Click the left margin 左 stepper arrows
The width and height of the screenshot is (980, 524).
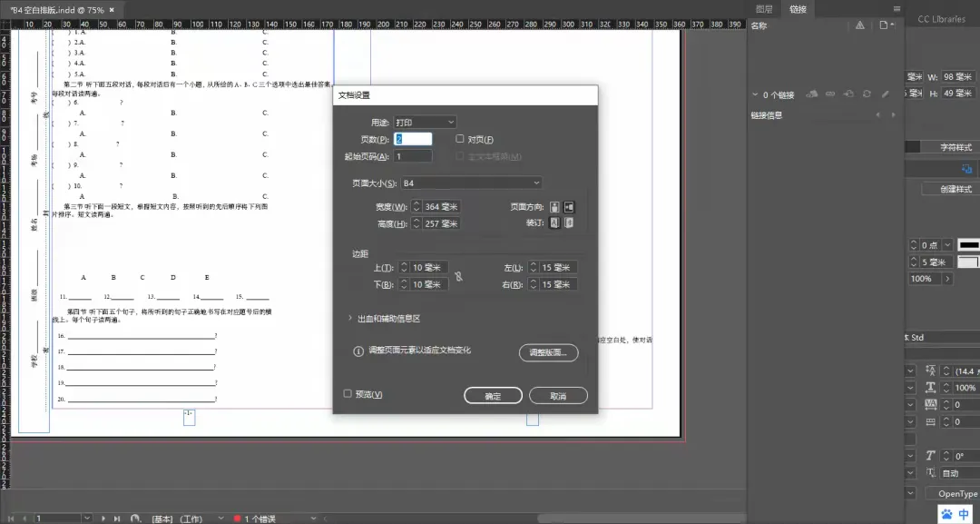(x=534, y=268)
